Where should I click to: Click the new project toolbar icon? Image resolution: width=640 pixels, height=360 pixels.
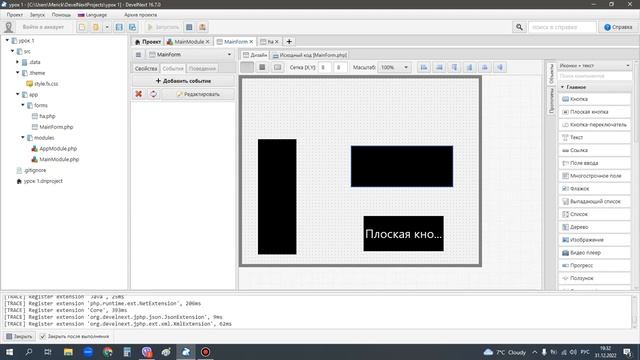click(x=82, y=27)
